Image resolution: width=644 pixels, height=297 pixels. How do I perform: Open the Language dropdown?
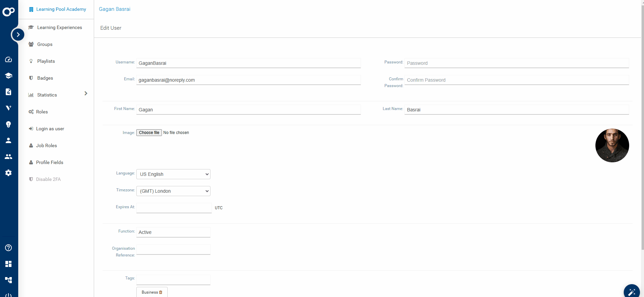point(173,174)
